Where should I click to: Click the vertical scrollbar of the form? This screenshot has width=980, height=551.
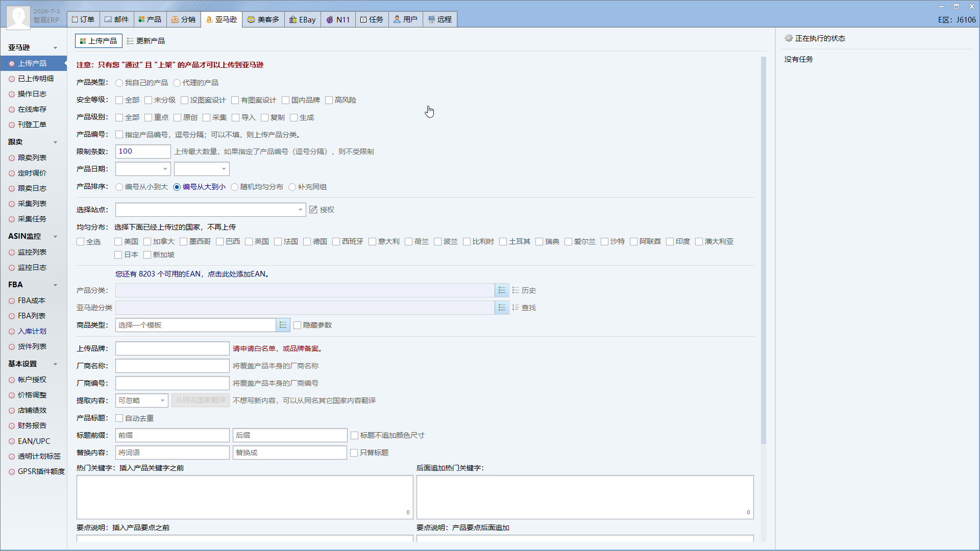click(x=763, y=250)
